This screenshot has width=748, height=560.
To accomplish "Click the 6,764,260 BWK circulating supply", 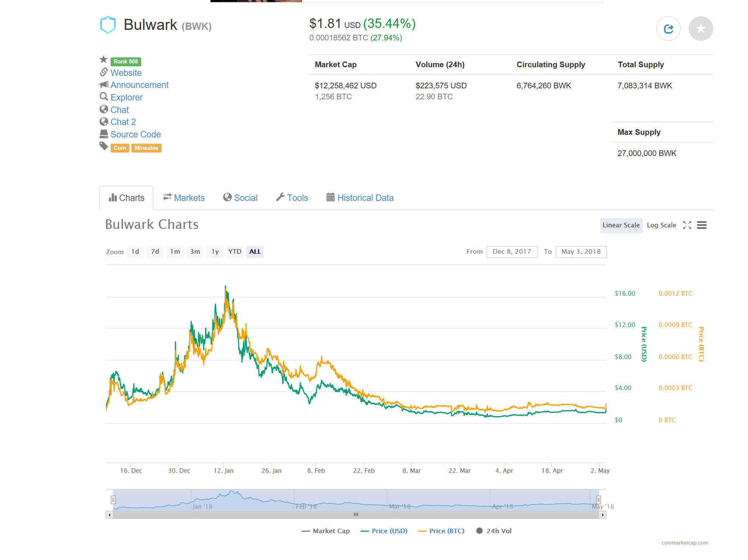I will pyautogui.click(x=544, y=86).
